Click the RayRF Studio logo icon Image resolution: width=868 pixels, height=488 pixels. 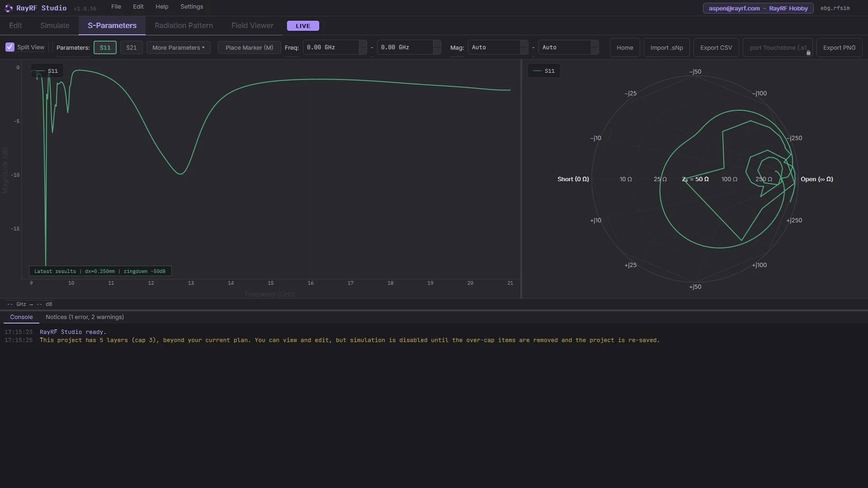[x=9, y=8]
